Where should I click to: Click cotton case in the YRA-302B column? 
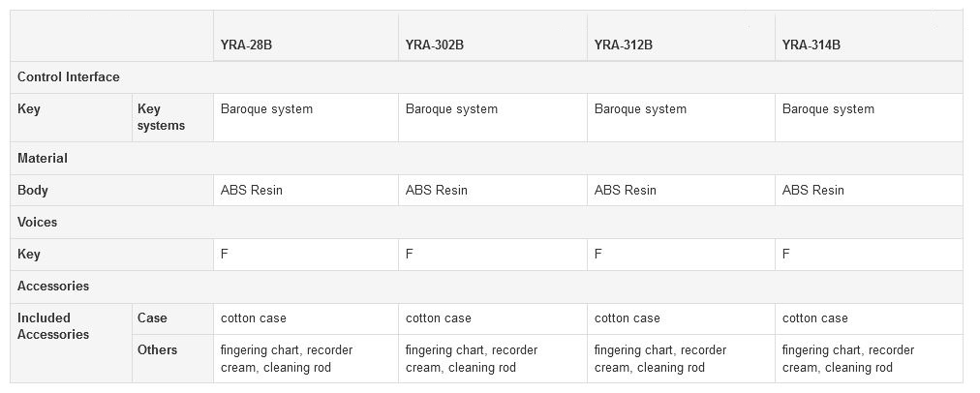(439, 317)
